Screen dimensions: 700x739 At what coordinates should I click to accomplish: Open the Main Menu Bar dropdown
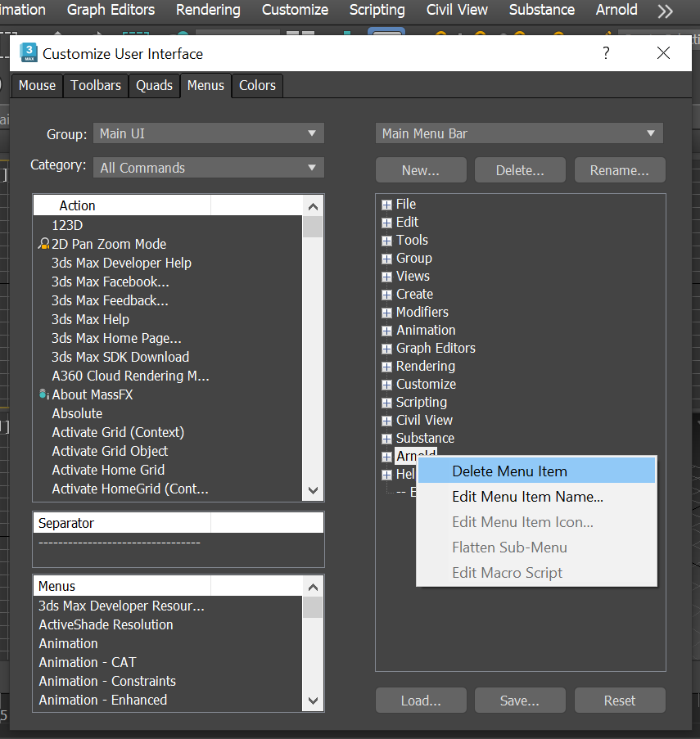coord(519,133)
